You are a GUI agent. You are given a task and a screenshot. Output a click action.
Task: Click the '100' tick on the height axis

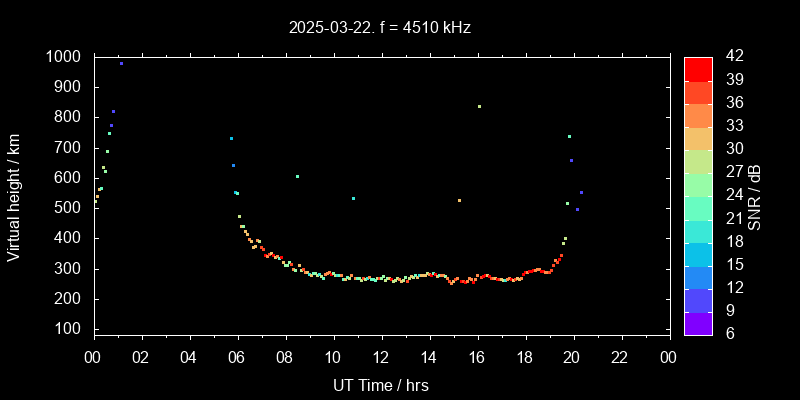pos(71,329)
